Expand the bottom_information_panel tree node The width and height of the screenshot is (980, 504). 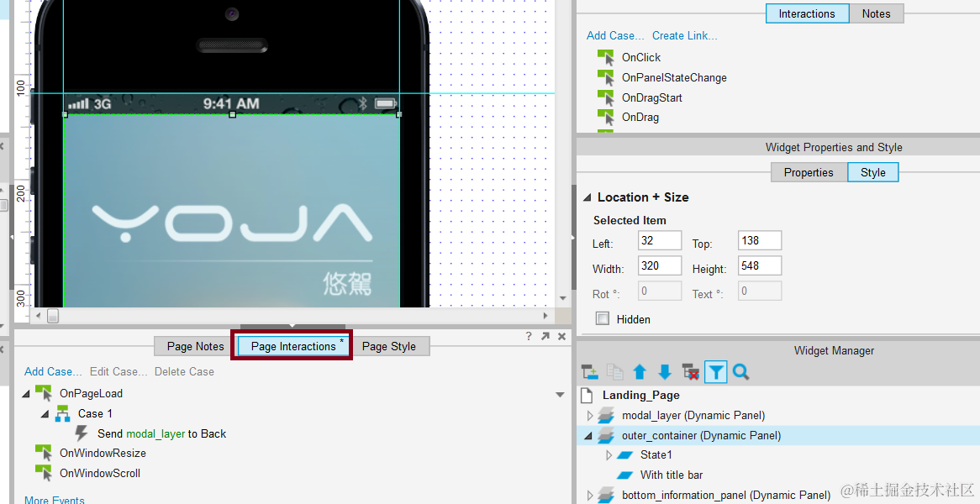point(589,496)
